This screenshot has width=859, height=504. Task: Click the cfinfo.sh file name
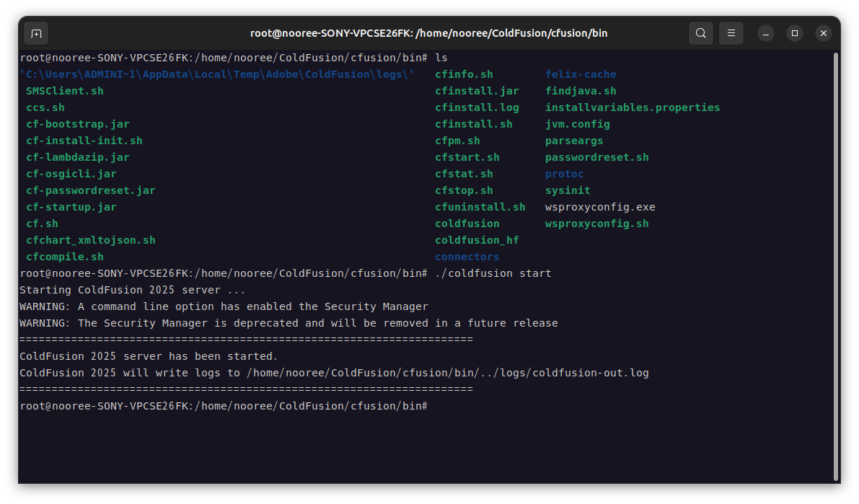pyautogui.click(x=464, y=74)
